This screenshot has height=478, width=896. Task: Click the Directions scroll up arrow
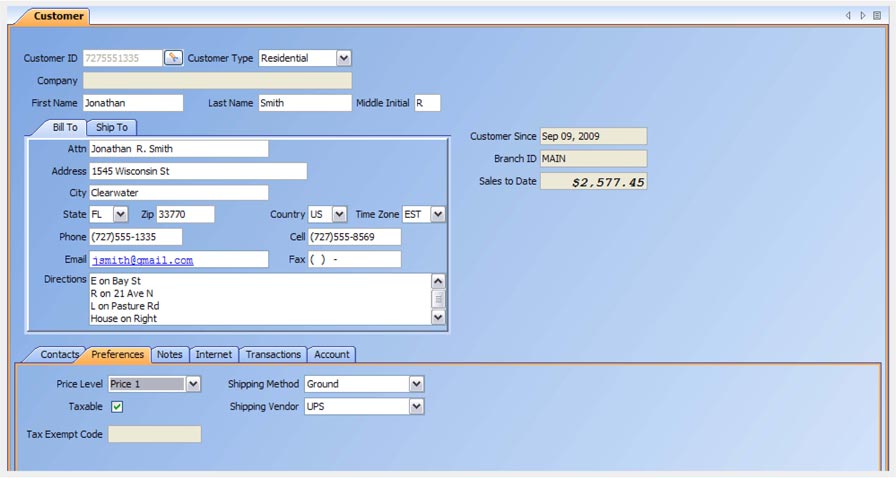(x=438, y=281)
